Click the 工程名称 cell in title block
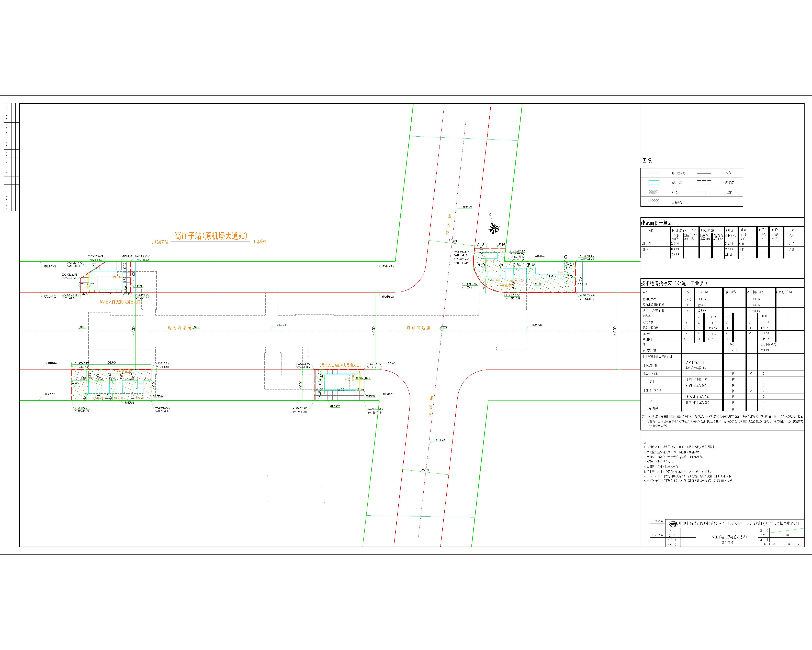Image resolution: width=812 pixels, height=650 pixels. point(733,524)
